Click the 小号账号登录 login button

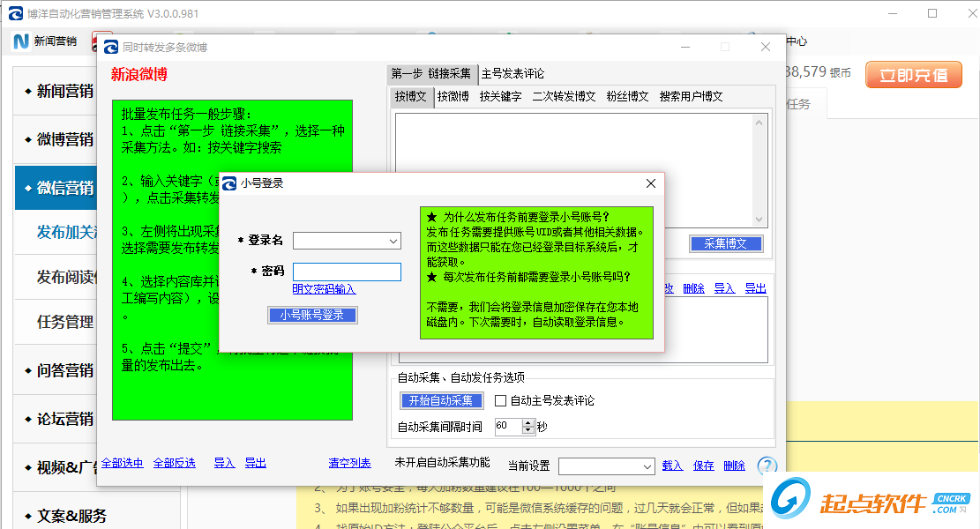tap(312, 316)
